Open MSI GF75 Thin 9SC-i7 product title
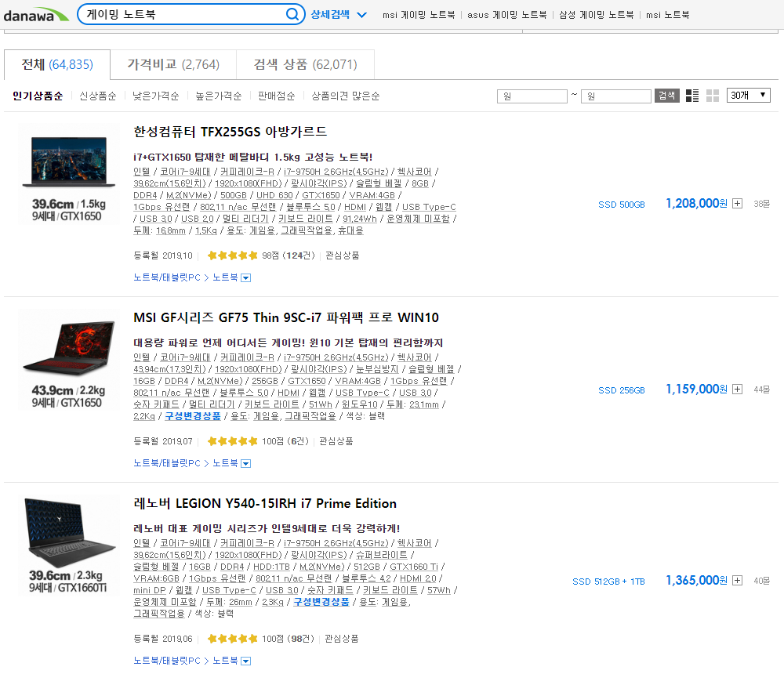The image size is (784, 674). click(x=286, y=317)
